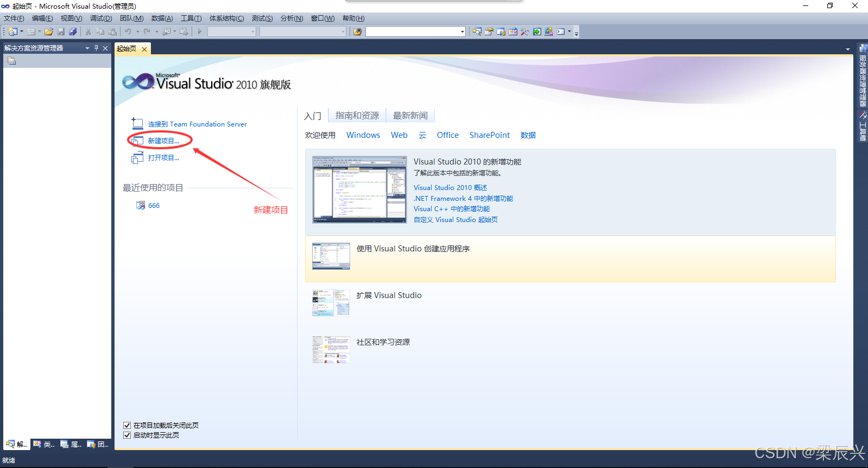Screen dimensions: 868x468
Task: Open Solution Explorer window position dropdown
Action: tap(87, 48)
